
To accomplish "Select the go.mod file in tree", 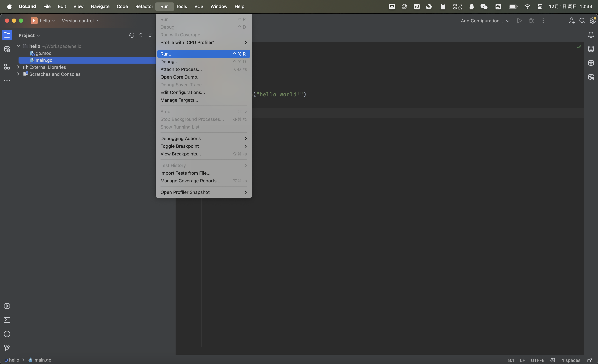I will point(43,53).
